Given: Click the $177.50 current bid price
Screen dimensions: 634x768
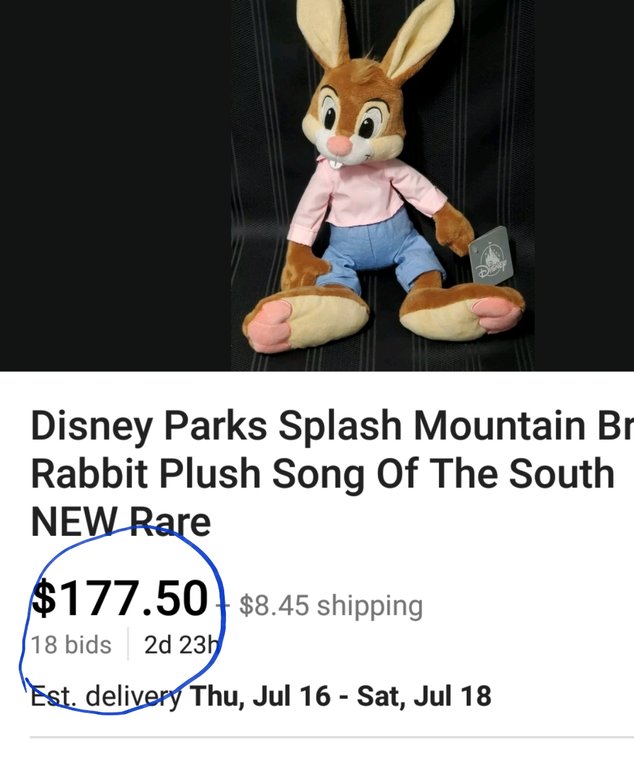Looking at the screenshot, I should 121,599.
